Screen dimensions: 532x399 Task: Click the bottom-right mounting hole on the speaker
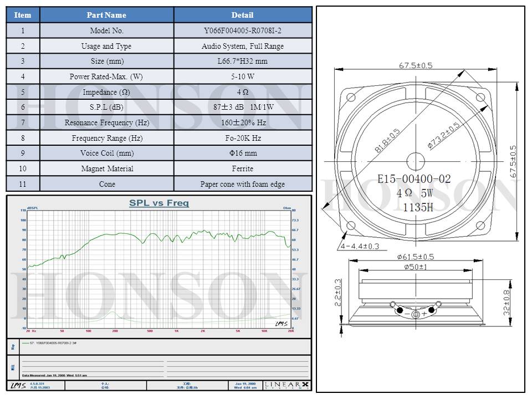point(479,226)
